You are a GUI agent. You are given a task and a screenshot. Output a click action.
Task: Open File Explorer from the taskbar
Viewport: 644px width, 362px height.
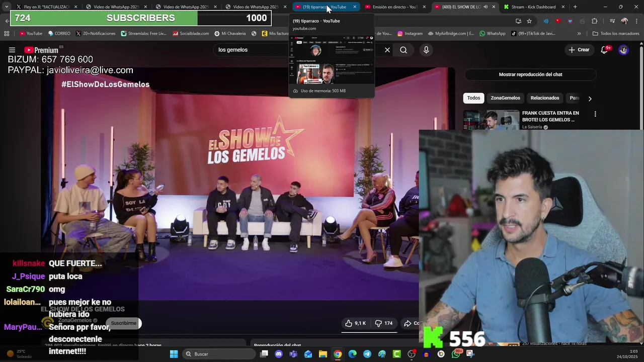click(323, 354)
